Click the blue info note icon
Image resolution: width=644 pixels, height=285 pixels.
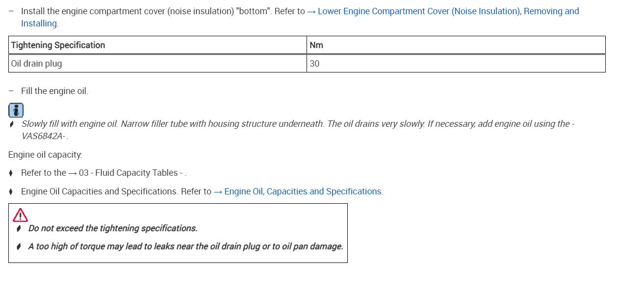16,110
